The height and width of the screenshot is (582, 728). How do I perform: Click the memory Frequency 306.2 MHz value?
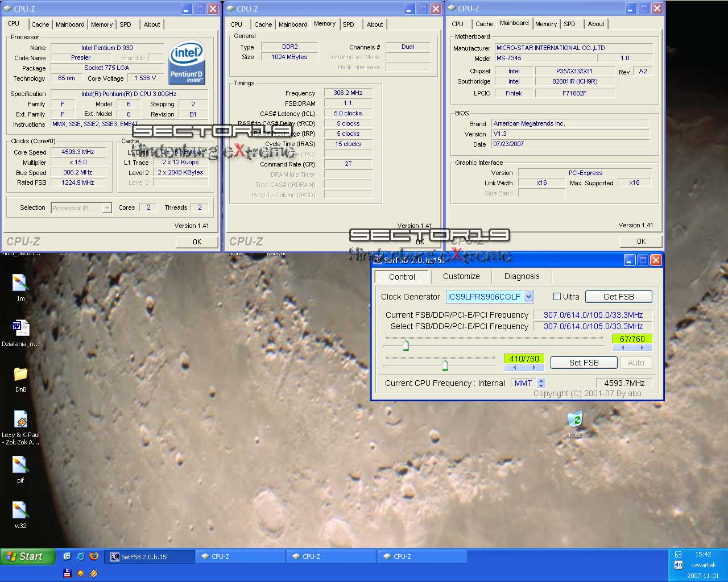point(348,93)
